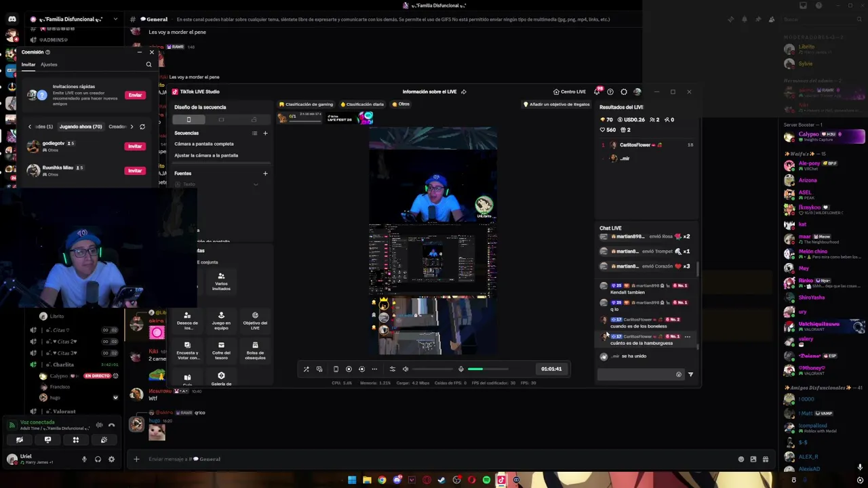Select Clasificación de gaming tab
Viewport: 868px width, 488px height.
[306, 104]
